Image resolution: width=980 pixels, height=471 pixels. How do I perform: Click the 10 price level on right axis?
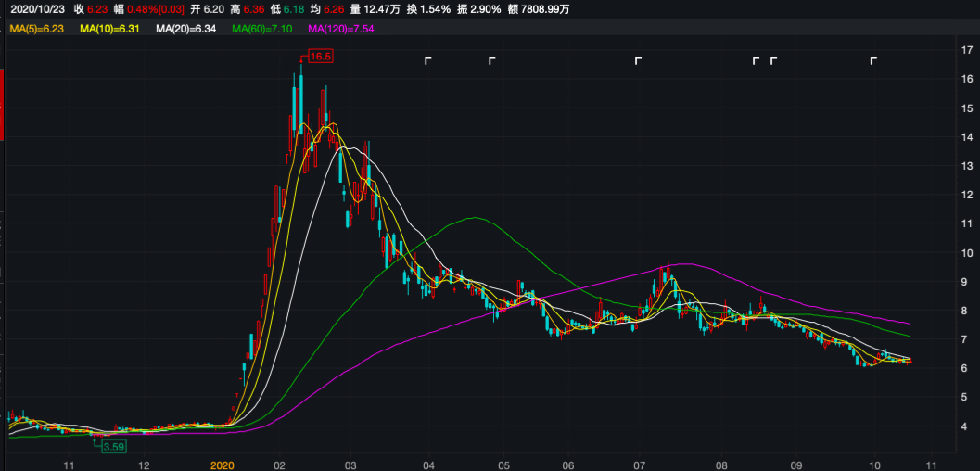pyautogui.click(x=967, y=253)
